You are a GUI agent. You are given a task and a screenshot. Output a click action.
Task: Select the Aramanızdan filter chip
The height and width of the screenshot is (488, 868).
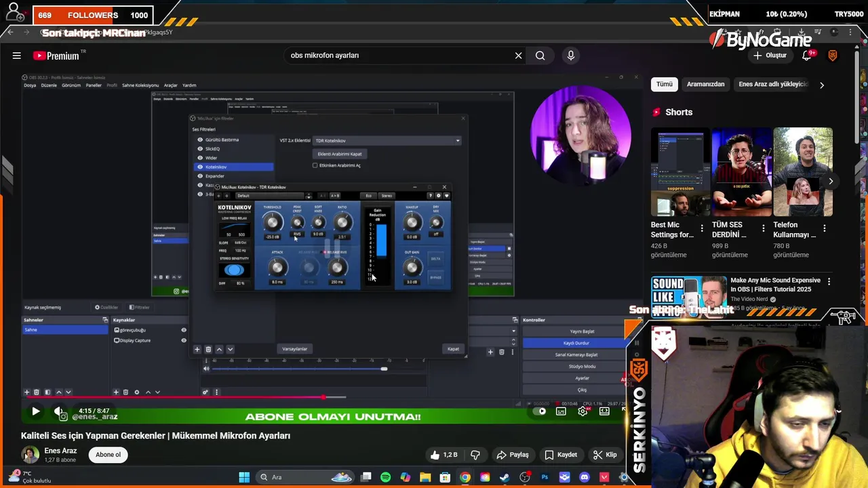click(705, 84)
